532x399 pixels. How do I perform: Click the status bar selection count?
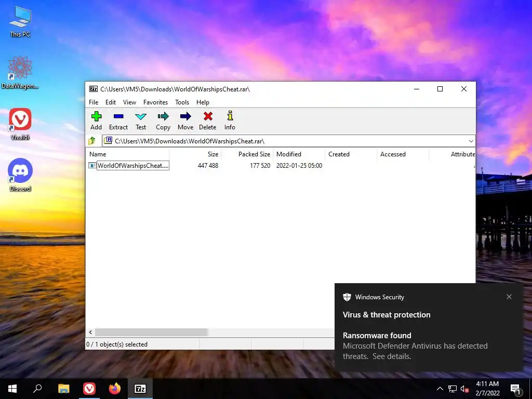pyautogui.click(x=117, y=344)
